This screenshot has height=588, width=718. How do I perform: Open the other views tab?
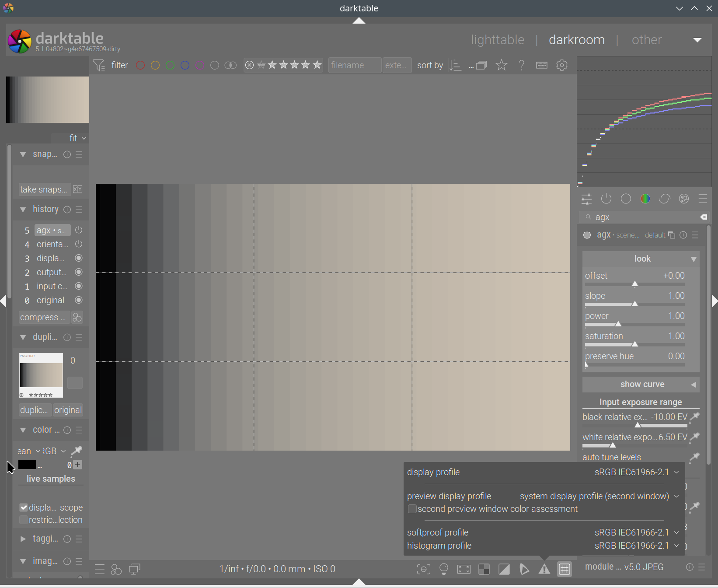[646, 40]
